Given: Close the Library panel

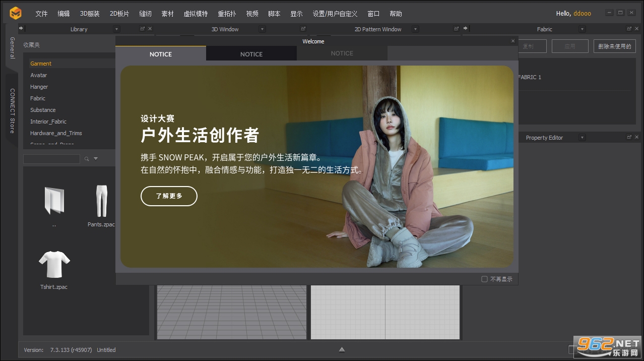Looking at the screenshot, I should (x=150, y=29).
